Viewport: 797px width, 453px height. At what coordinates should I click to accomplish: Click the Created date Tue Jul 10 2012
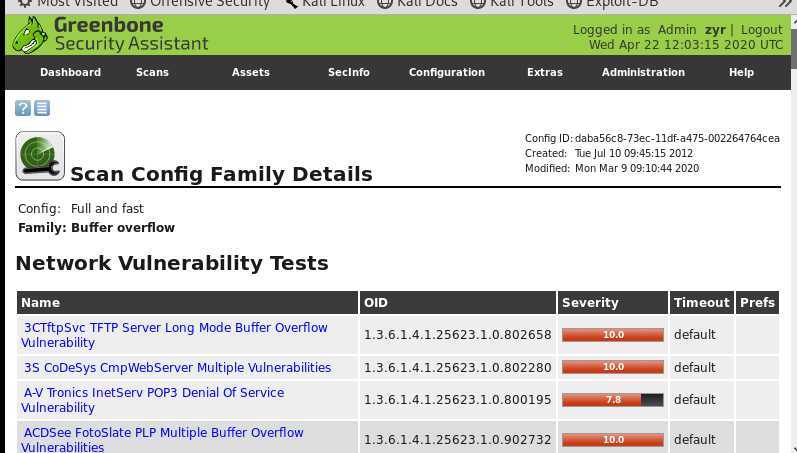[634, 153]
